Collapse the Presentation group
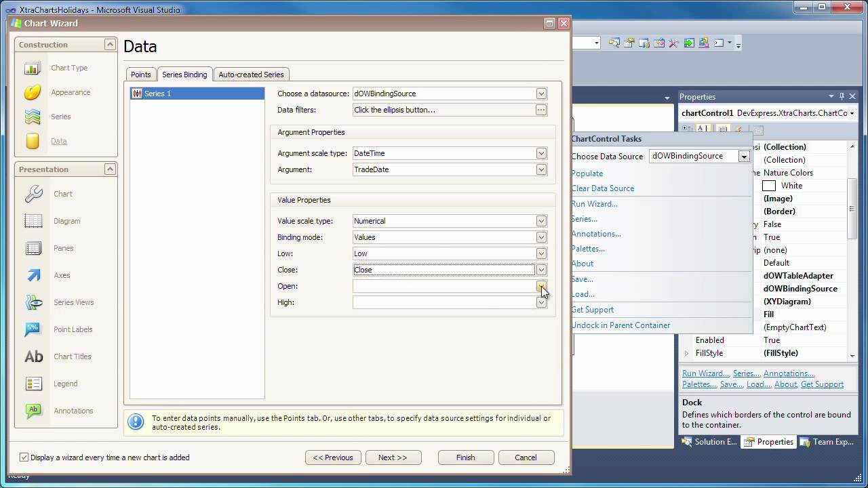868x488 pixels. coord(109,169)
